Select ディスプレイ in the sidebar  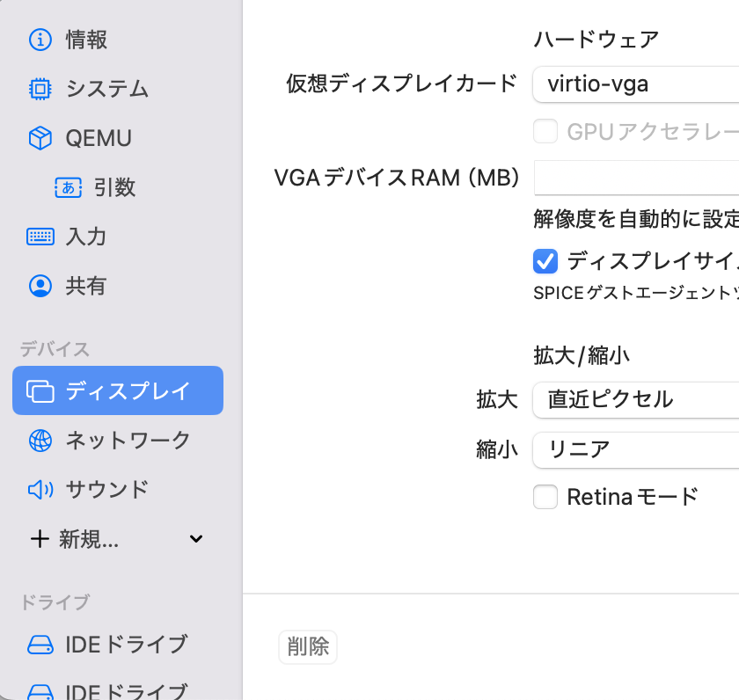coord(118,390)
